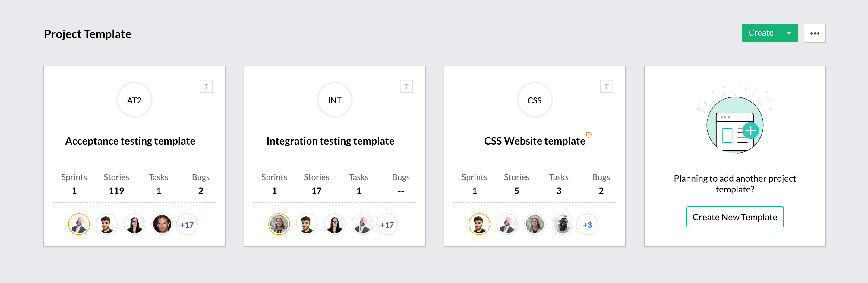Click the T badge on Acceptance testing template
868x283 pixels.
pyautogui.click(x=206, y=86)
